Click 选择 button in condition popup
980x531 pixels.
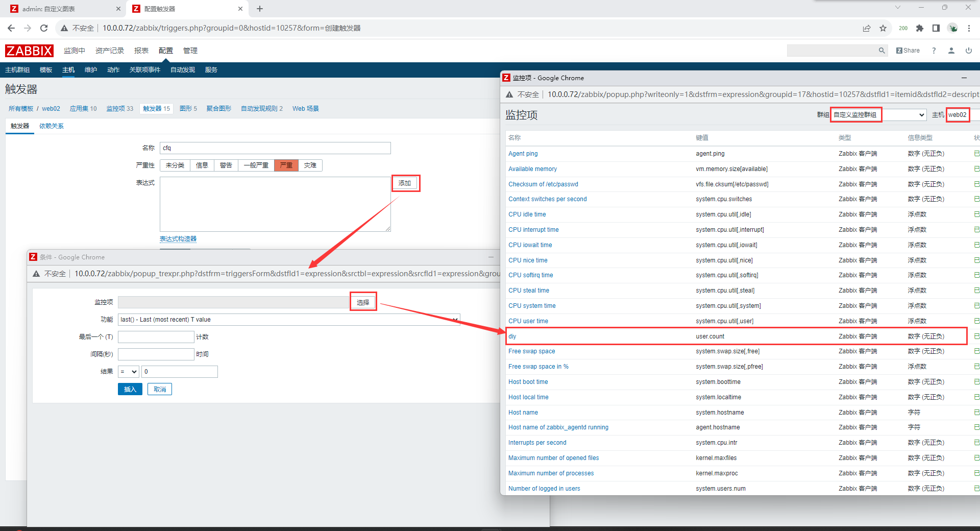363,303
